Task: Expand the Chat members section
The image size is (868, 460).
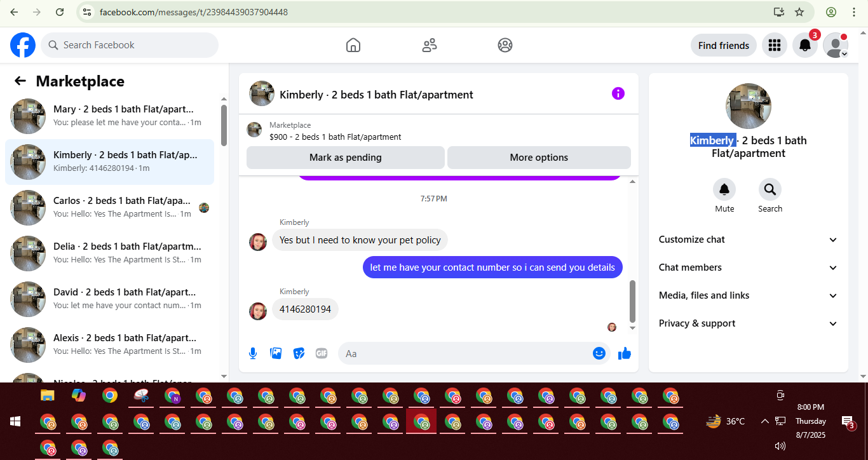Action: [x=749, y=267]
